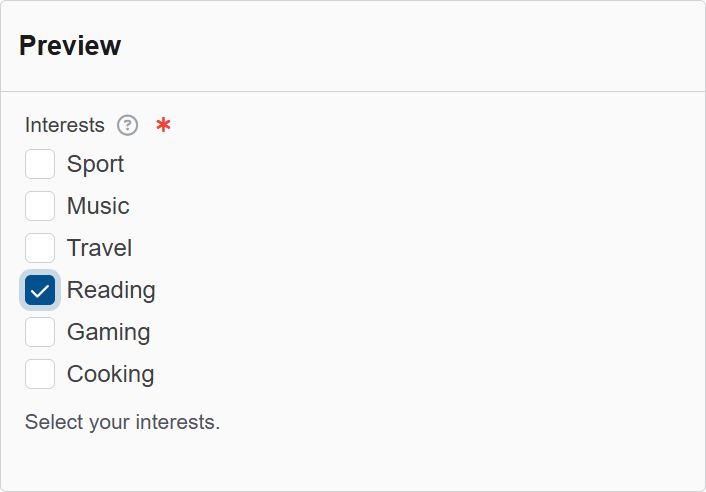This screenshot has width=706, height=492.
Task: Click the red required asterisk
Action: click(163, 125)
